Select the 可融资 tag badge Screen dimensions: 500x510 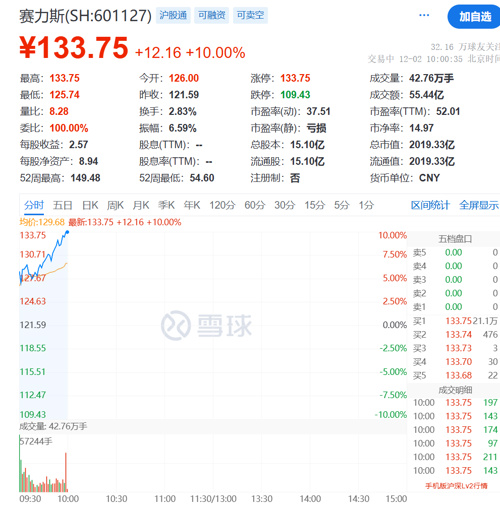(212, 15)
